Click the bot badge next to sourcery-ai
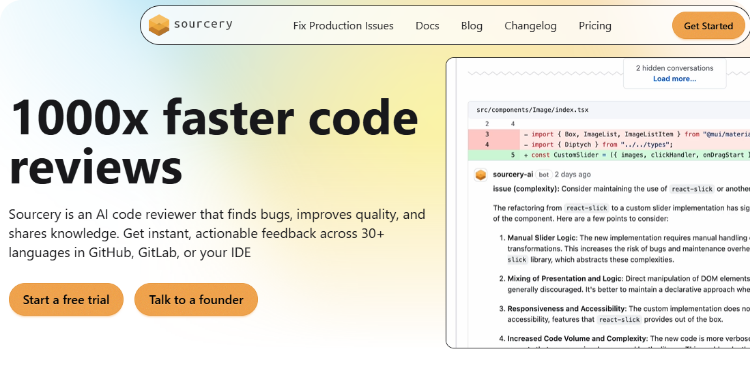 pyautogui.click(x=544, y=175)
